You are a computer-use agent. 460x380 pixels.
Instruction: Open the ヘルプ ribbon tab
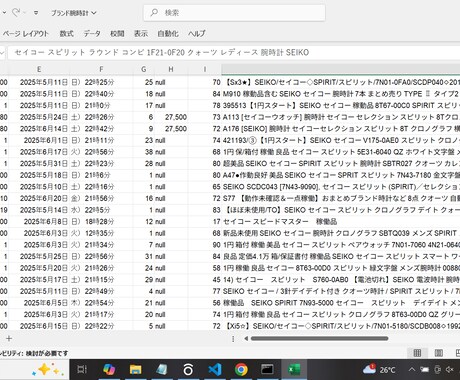[196, 33]
